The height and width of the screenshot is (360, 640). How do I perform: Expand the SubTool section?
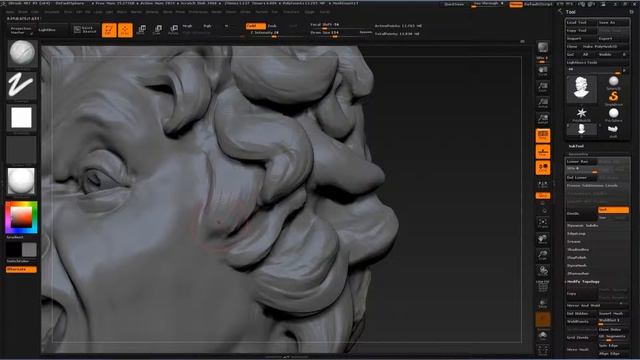click(576, 146)
